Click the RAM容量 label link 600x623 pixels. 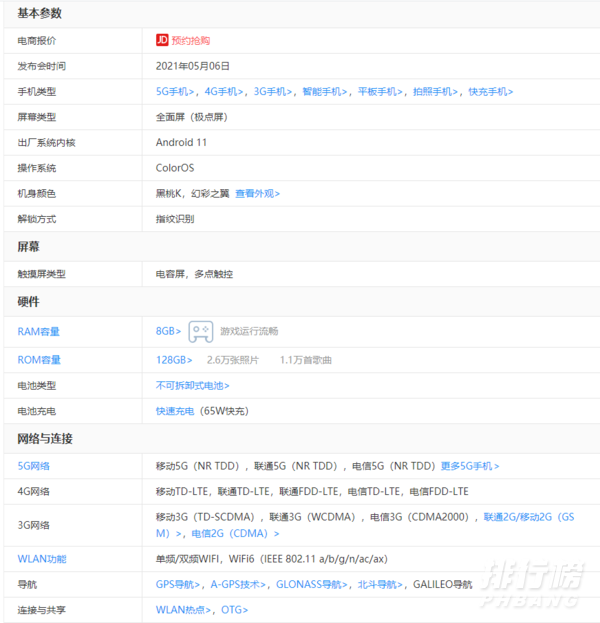[39, 331]
